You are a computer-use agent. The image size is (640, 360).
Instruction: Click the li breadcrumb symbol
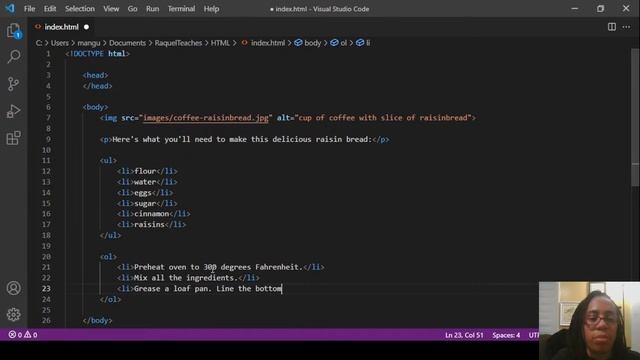[363, 43]
